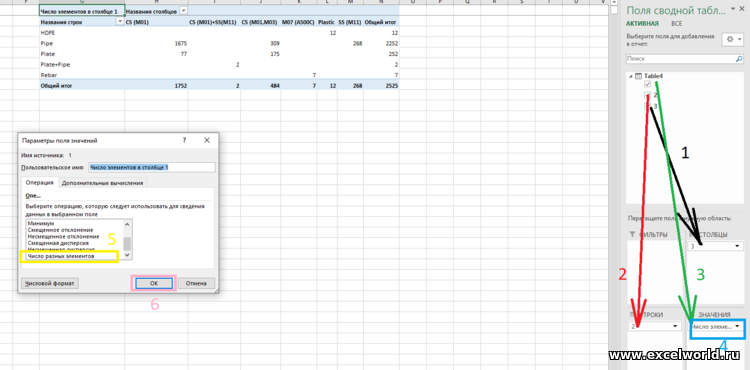
Task: Switch to the Дополнительные вычисления tab
Action: tap(102, 183)
